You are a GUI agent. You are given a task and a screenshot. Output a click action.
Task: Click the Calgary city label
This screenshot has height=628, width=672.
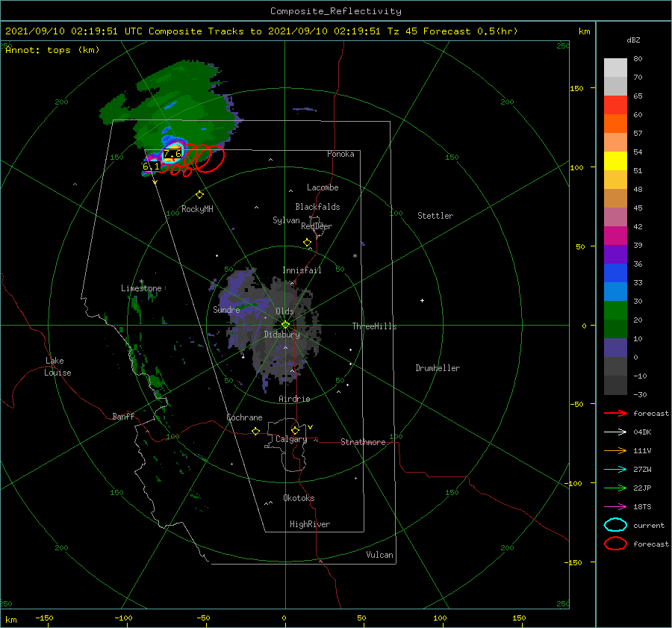click(291, 439)
